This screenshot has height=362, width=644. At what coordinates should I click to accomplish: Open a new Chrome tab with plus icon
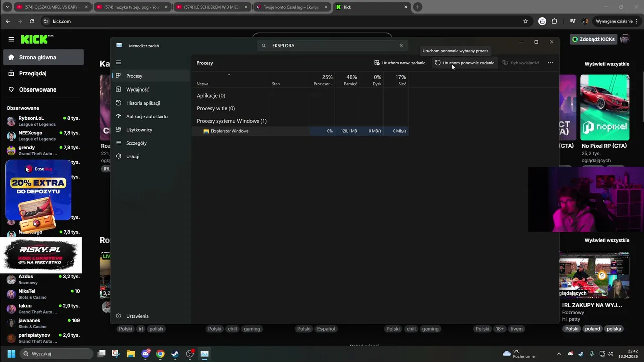pyautogui.click(x=418, y=7)
